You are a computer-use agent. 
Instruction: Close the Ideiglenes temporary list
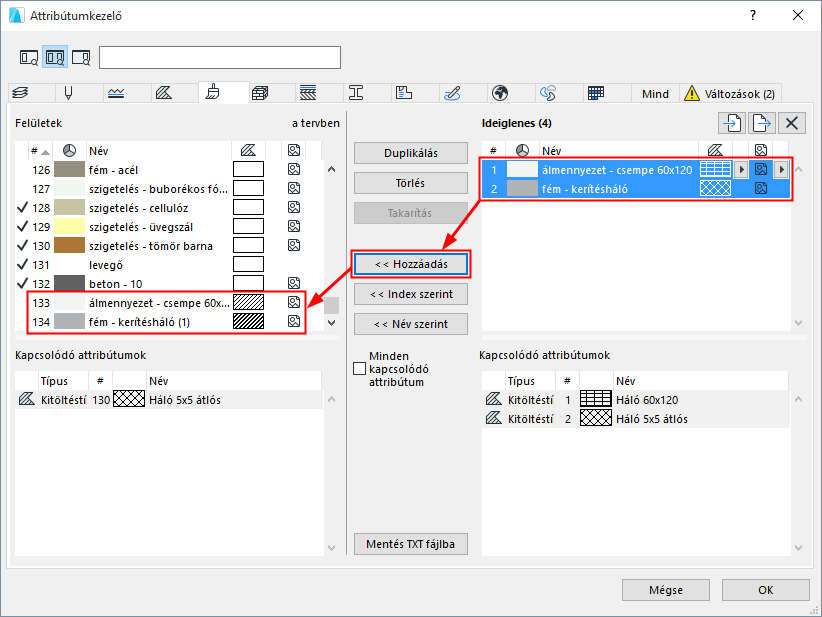(x=792, y=123)
